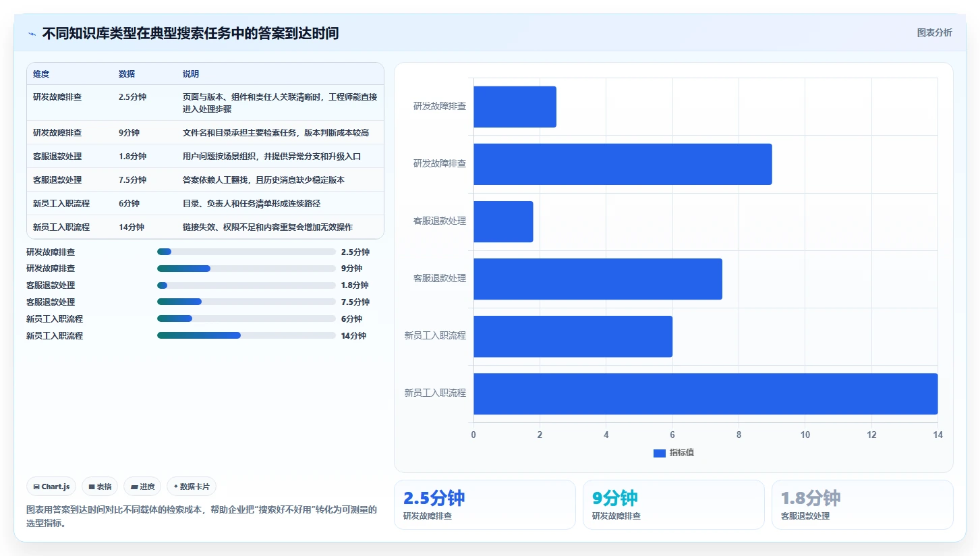The image size is (980, 556).
Task: Click the 数据 column header
Action: coord(127,74)
